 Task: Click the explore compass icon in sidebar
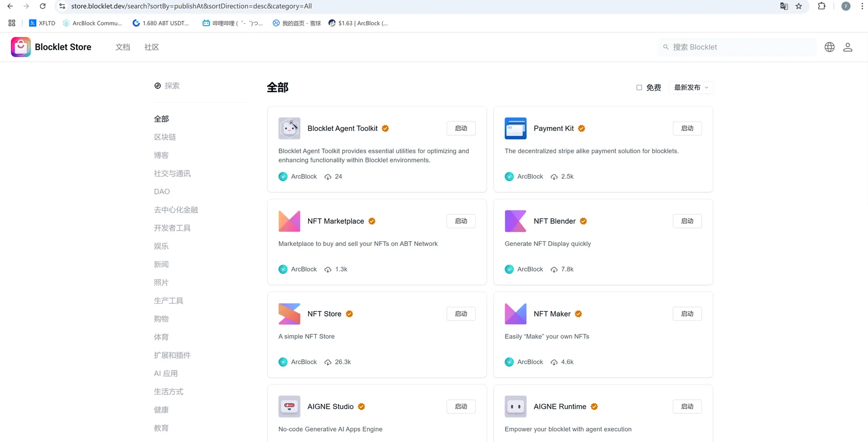coord(158,86)
